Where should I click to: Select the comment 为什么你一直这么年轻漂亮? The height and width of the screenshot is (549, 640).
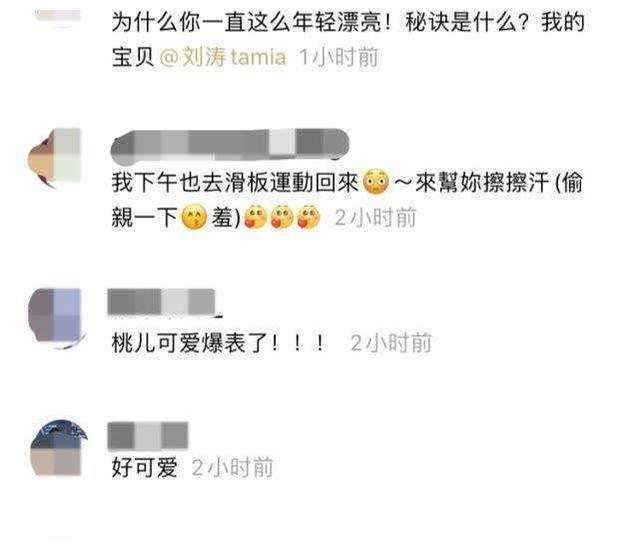[348, 39]
